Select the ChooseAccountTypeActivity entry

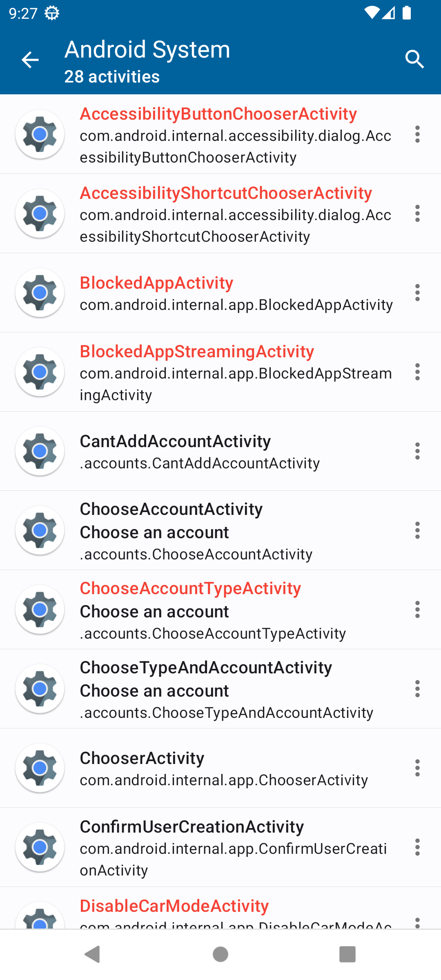click(x=235, y=610)
